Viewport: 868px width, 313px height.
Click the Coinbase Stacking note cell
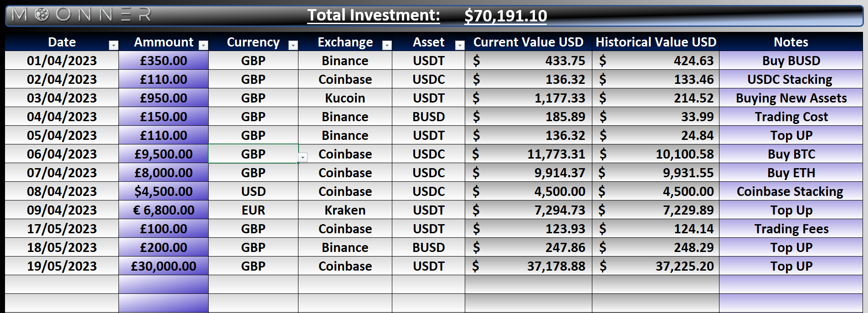click(x=790, y=191)
